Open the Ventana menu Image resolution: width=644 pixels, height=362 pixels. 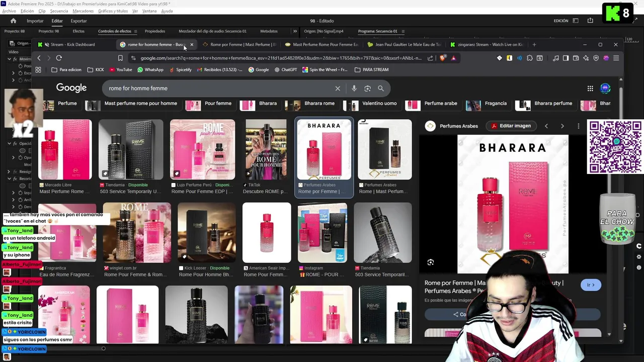click(x=149, y=11)
